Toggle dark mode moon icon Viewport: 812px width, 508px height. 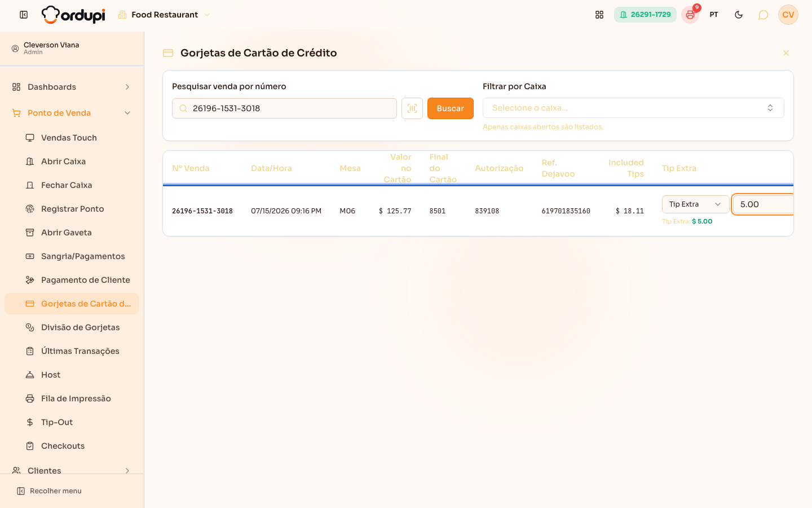tap(739, 15)
